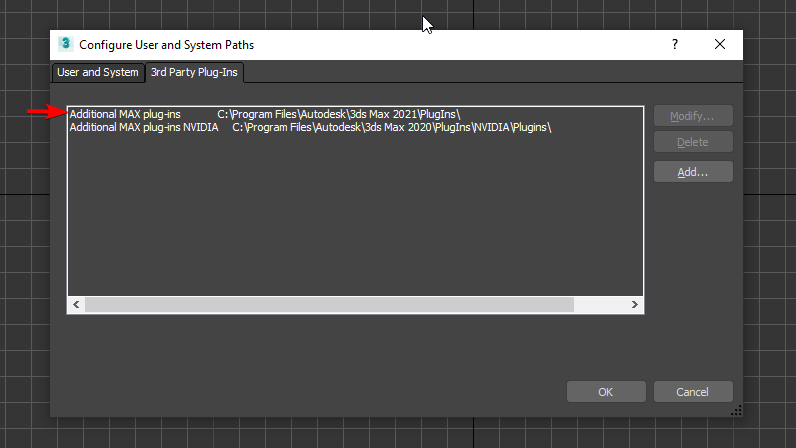The height and width of the screenshot is (448, 796).
Task: Click the 3ds Max logo in title bar
Action: point(65,44)
